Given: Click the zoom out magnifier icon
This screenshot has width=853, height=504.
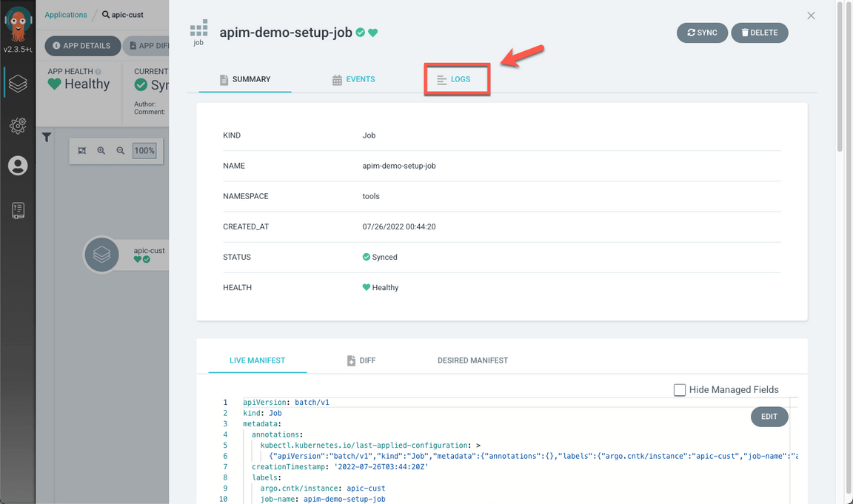Looking at the screenshot, I should coord(121,151).
